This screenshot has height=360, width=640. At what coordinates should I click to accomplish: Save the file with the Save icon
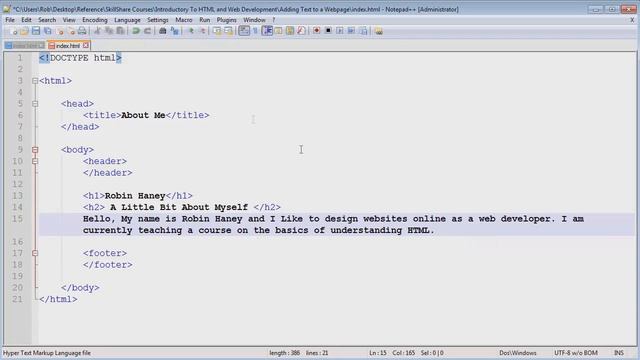click(36, 31)
